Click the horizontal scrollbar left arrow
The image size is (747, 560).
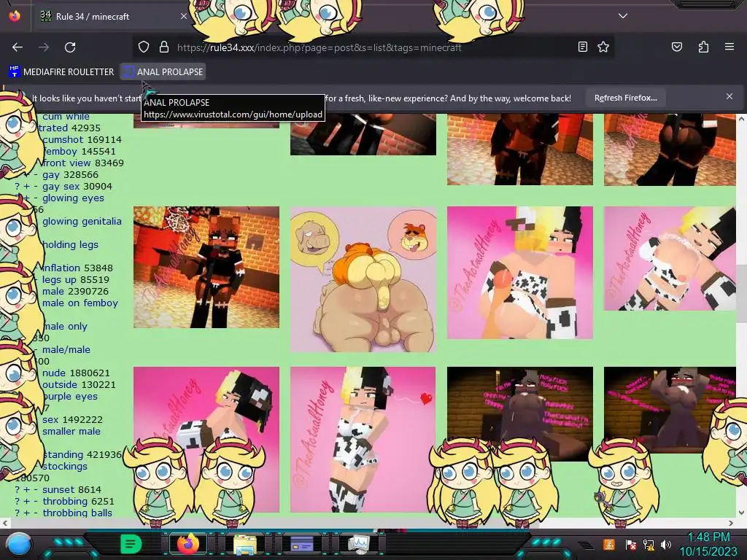5,523
